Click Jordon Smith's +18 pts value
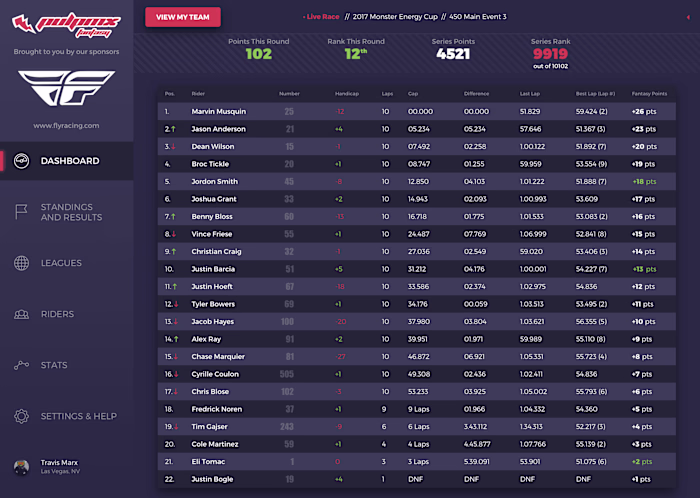 644,182
